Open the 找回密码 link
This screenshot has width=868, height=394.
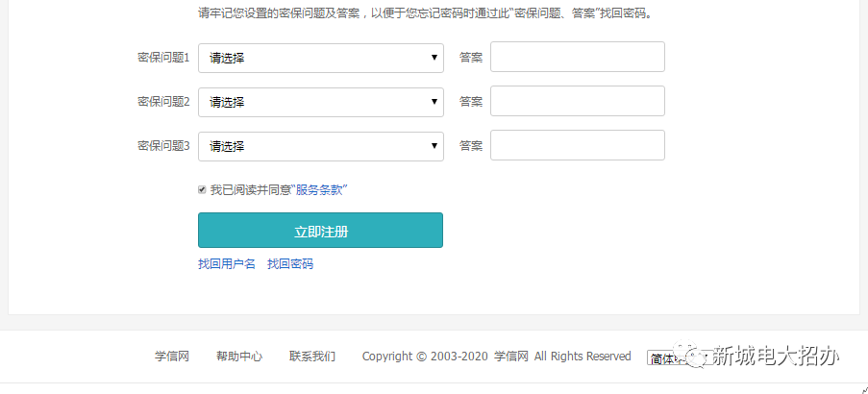pyautogui.click(x=290, y=264)
